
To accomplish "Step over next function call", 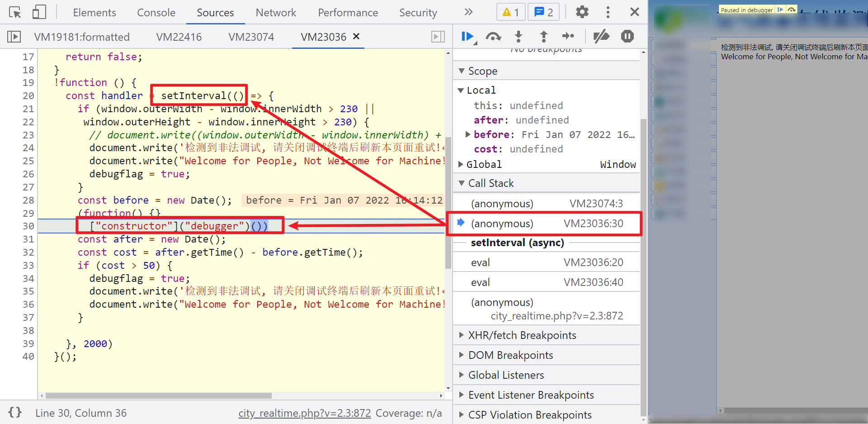I will coord(493,37).
